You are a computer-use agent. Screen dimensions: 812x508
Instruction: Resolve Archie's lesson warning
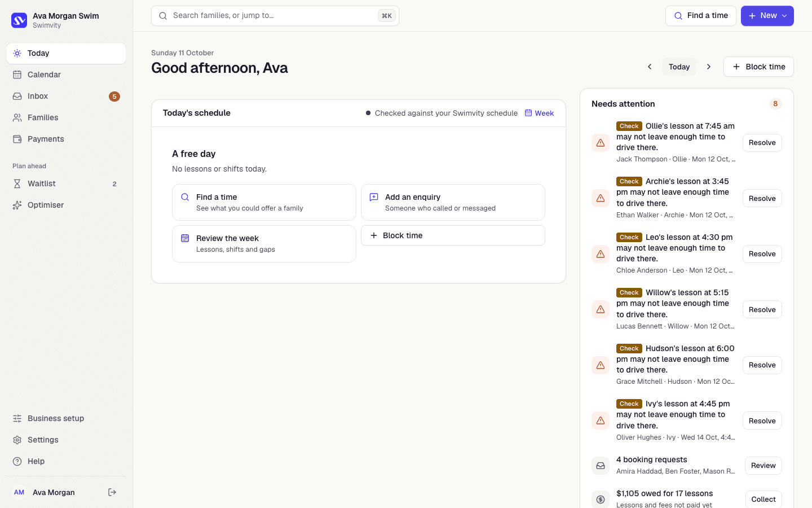pyautogui.click(x=762, y=198)
